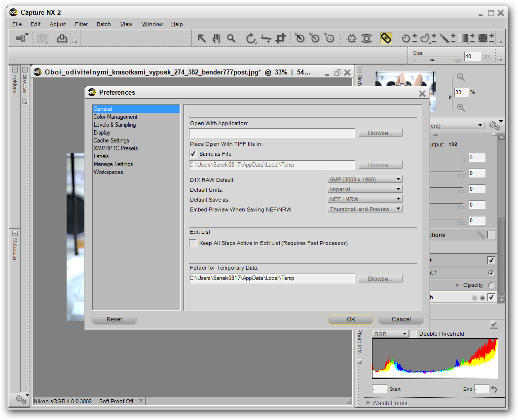The image size is (518, 420).
Task: Click the OK button
Action: point(351,319)
